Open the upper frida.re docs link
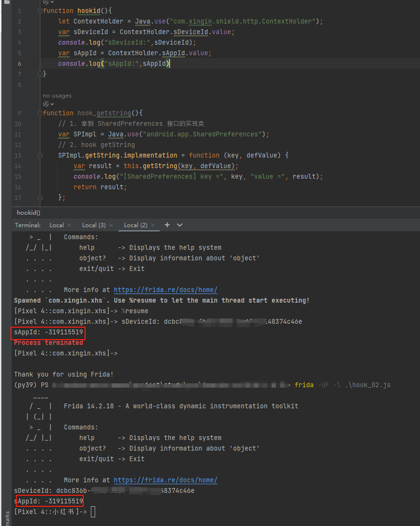 pyautogui.click(x=165, y=290)
